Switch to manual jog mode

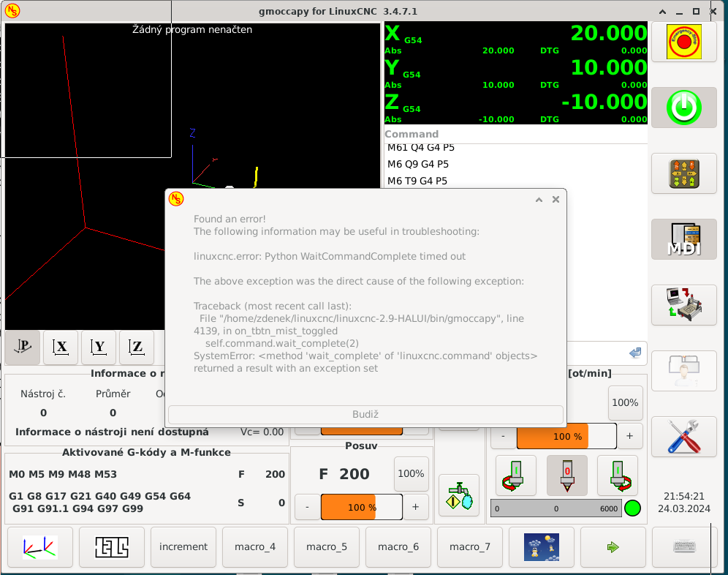684,173
